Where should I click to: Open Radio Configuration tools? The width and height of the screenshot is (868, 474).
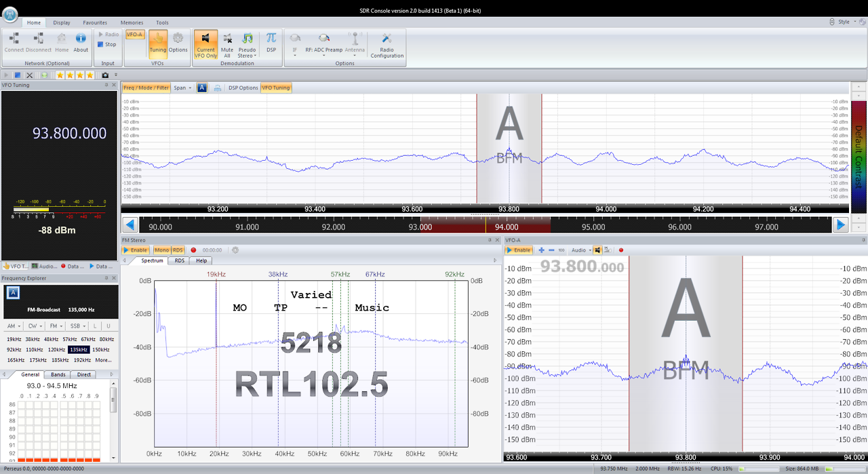387,45
